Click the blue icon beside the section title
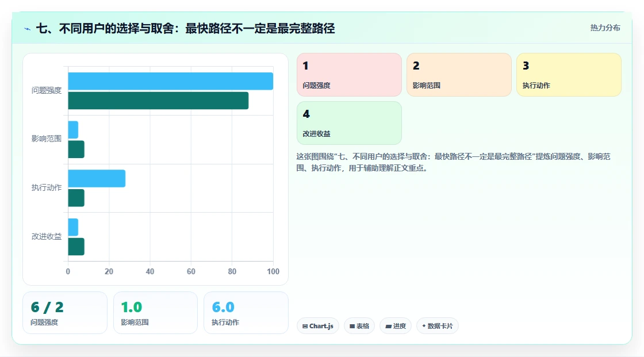The image size is (644, 357). click(x=28, y=29)
